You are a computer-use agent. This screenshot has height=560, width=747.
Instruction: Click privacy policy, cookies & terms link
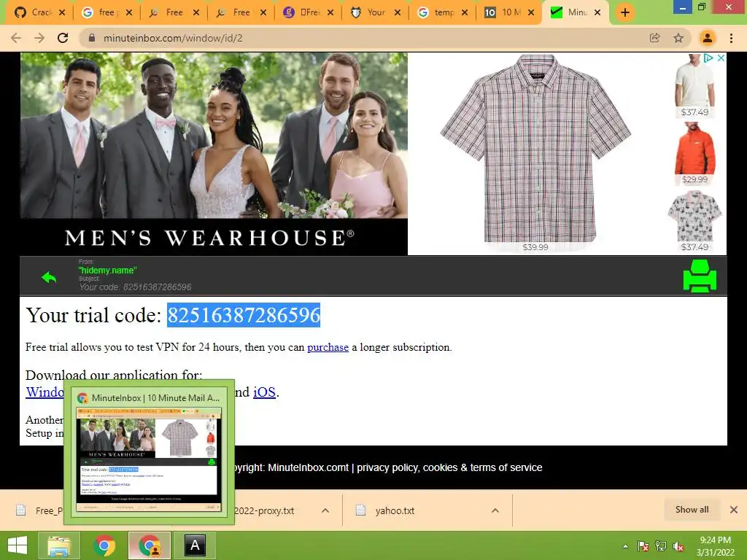[449, 467]
